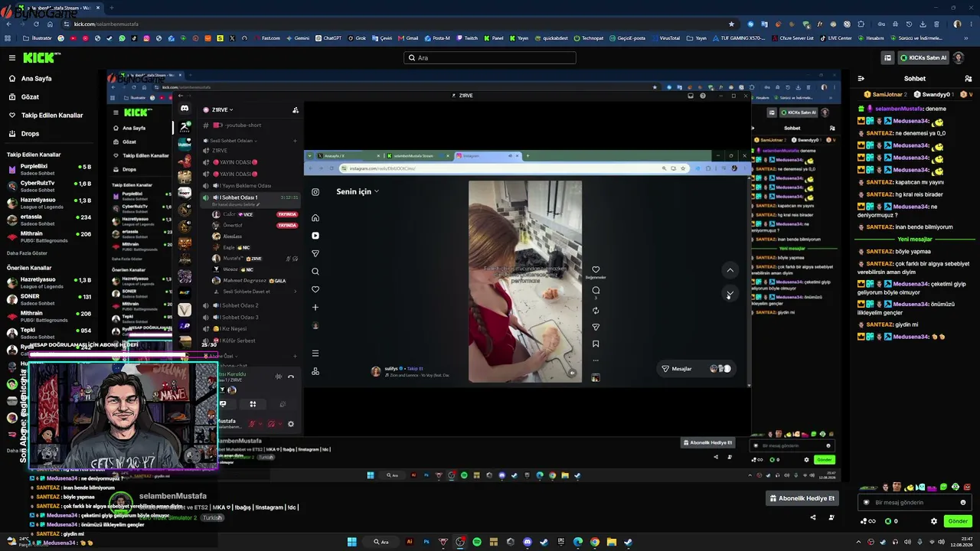The image size is (980, 551).
Task: Open Adobe Illustrator from the taskbar
Action: coord(410,542)
